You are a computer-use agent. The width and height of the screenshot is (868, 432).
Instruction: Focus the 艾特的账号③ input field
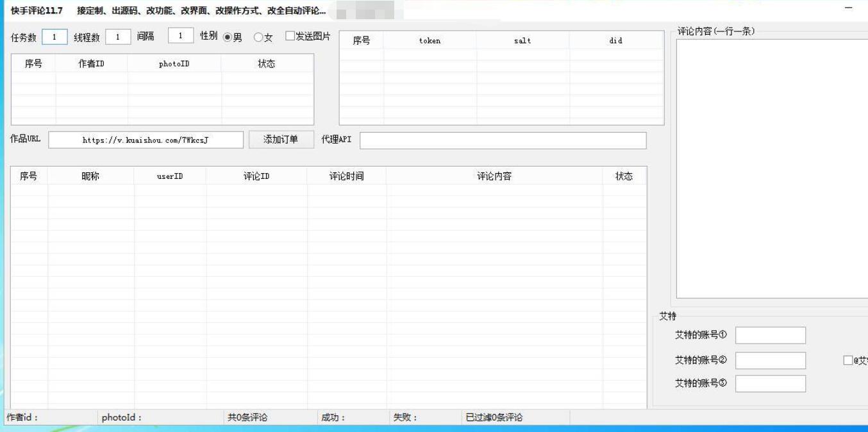pyautogui.click(x=770, y=383)
